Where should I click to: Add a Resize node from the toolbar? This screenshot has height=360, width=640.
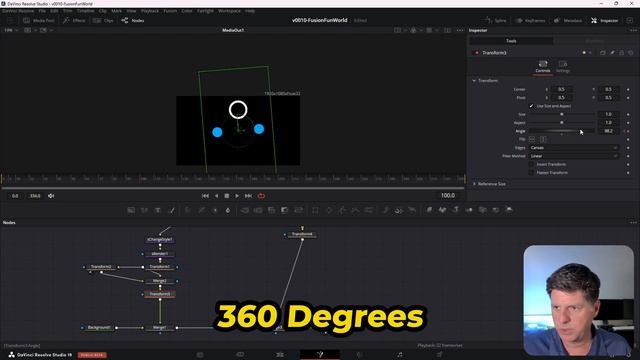click(x=284, y=210)
